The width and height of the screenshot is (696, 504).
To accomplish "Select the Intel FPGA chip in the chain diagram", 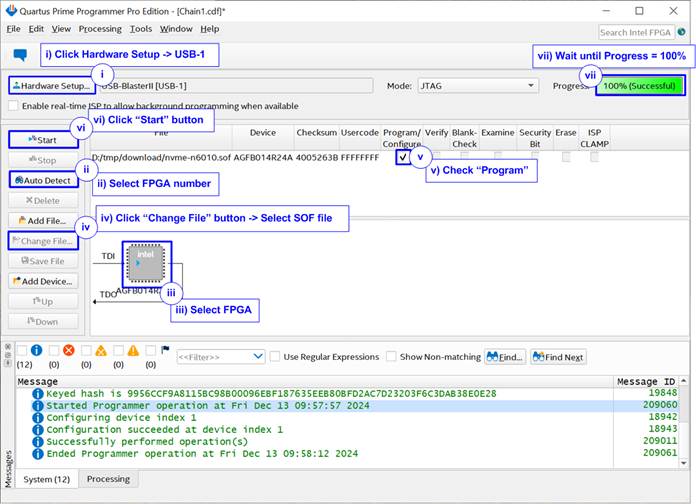I will click(x=146, y=264).
